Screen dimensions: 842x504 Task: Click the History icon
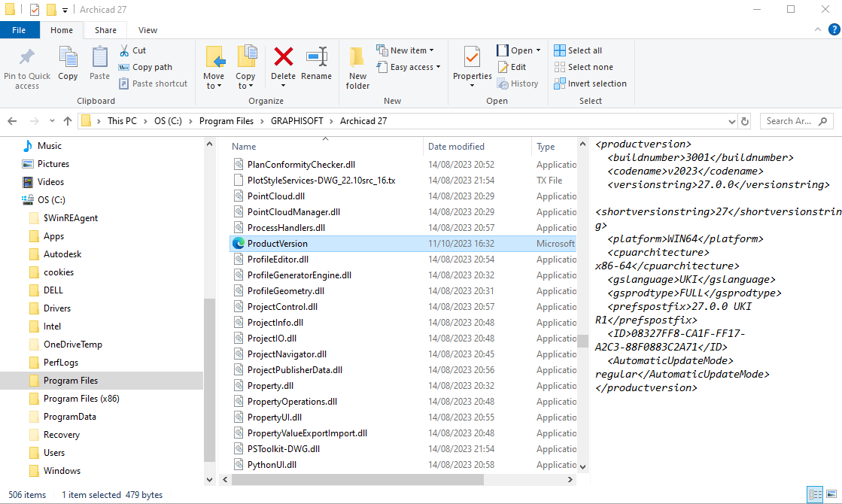(503, 83)
